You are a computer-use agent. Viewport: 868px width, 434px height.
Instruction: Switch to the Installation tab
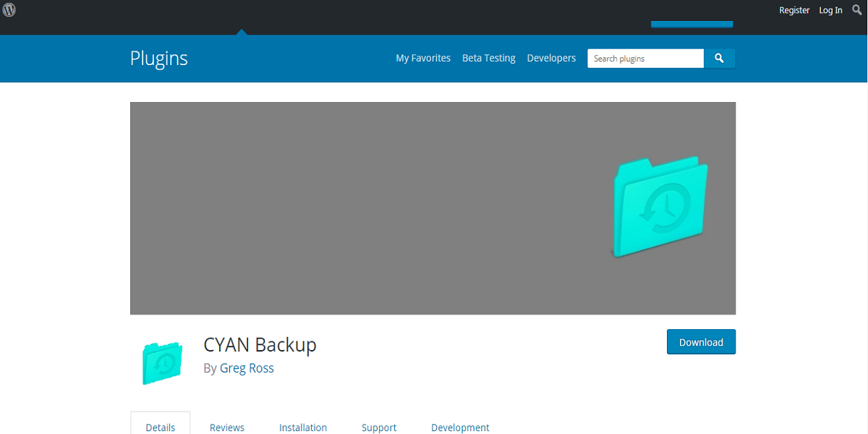303,427
